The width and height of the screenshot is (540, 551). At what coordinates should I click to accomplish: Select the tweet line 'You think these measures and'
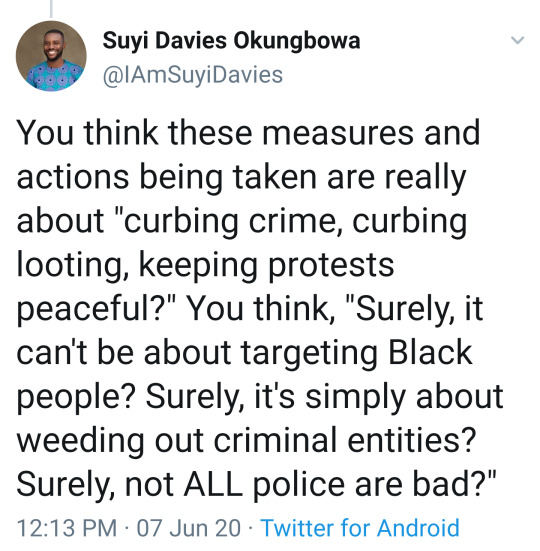[x=248, y=133]
